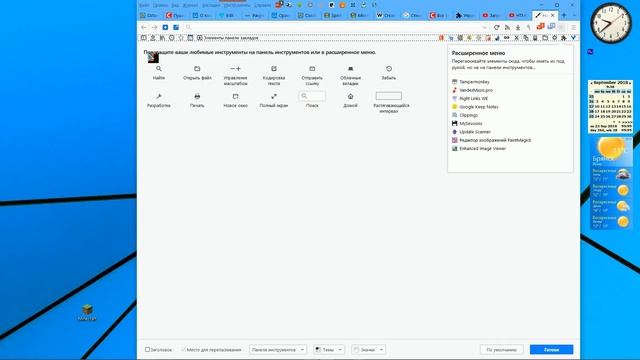Open the address bar history dropdown arrow

coord(484,27)
